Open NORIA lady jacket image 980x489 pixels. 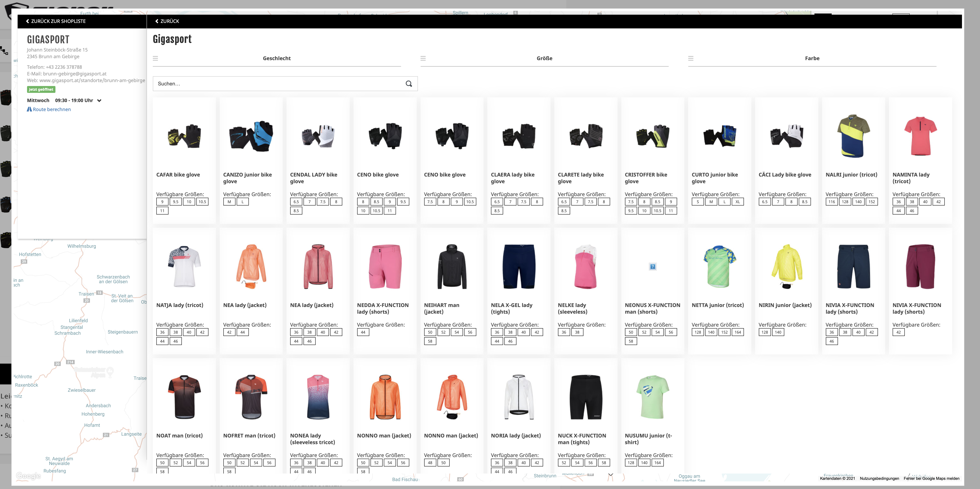[519, 397]
